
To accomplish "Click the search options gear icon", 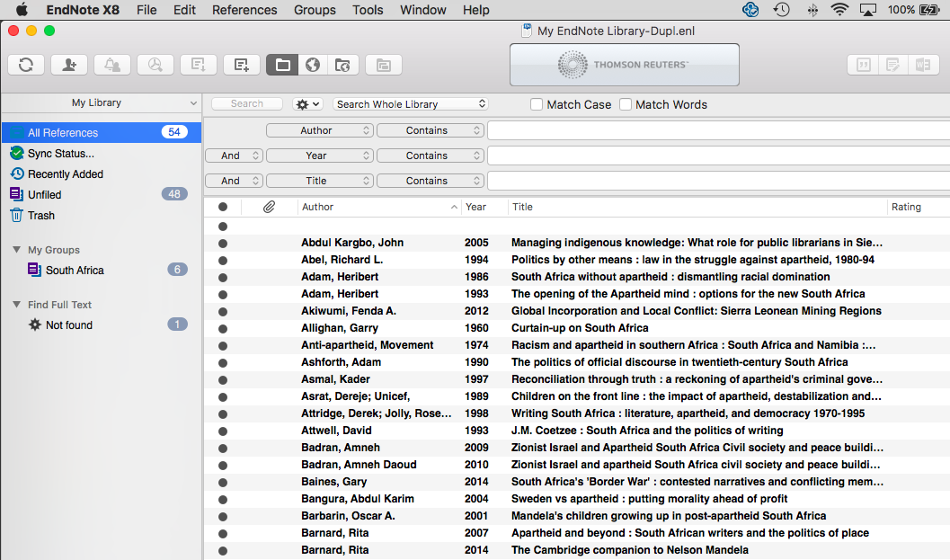I will tap(307, 104).
